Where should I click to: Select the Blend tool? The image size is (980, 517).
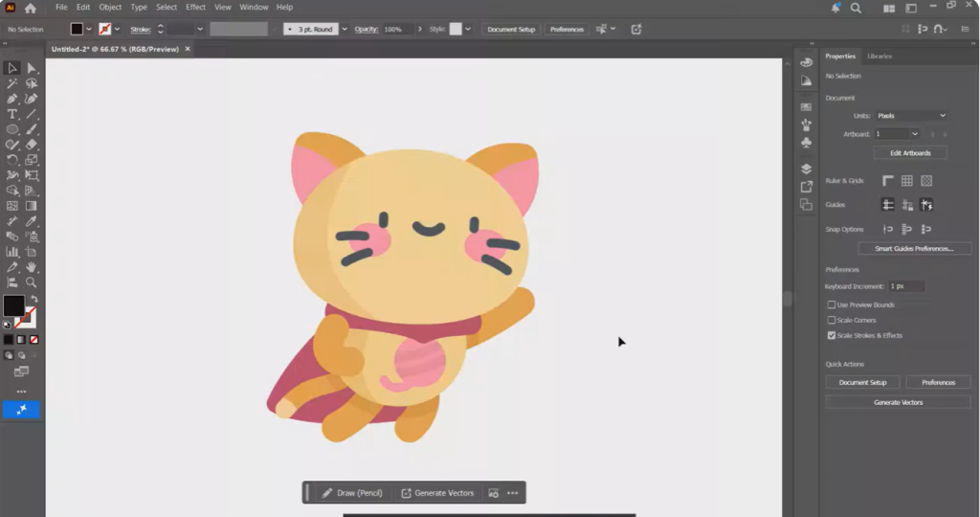[11, 236]
